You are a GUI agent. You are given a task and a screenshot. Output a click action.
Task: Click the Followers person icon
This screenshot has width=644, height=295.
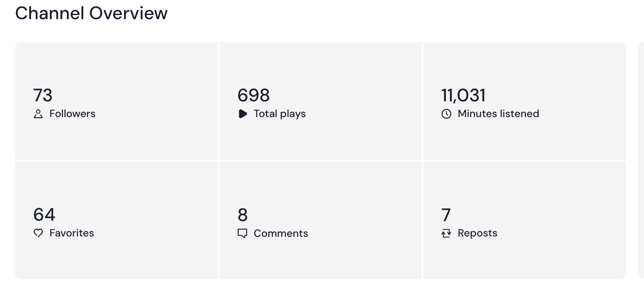[x=38, y=114]
